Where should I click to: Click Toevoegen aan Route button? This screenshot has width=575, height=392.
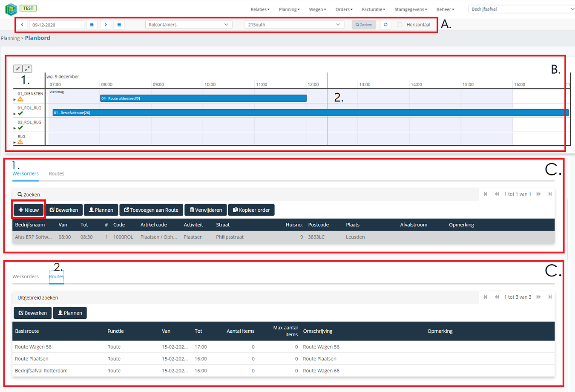(151, 210)
